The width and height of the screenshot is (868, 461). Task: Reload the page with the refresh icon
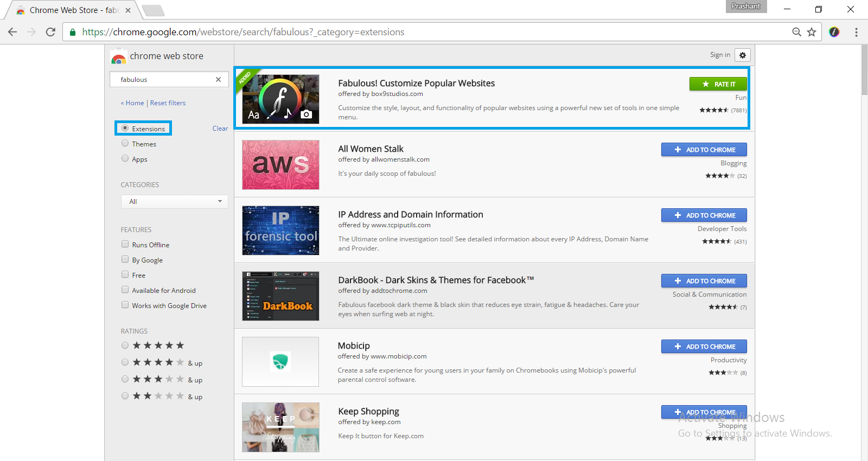coord(50,32)
